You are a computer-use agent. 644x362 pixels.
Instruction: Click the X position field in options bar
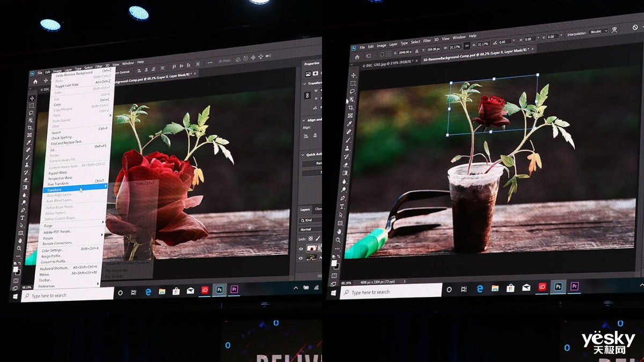pyautogui.click(x=405, y=52)
